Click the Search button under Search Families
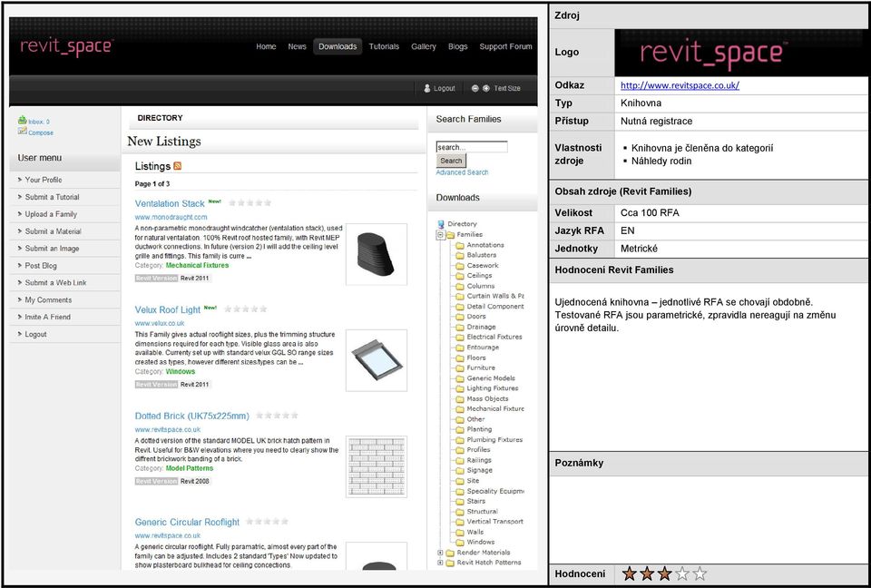This screenshot has width=871, height=588. (451, 161)
